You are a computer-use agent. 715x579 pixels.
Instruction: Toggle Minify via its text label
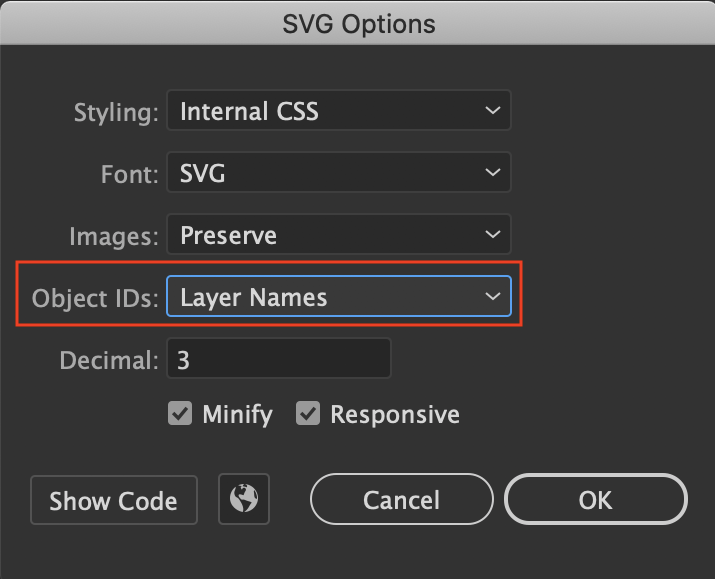coord(237,414)
